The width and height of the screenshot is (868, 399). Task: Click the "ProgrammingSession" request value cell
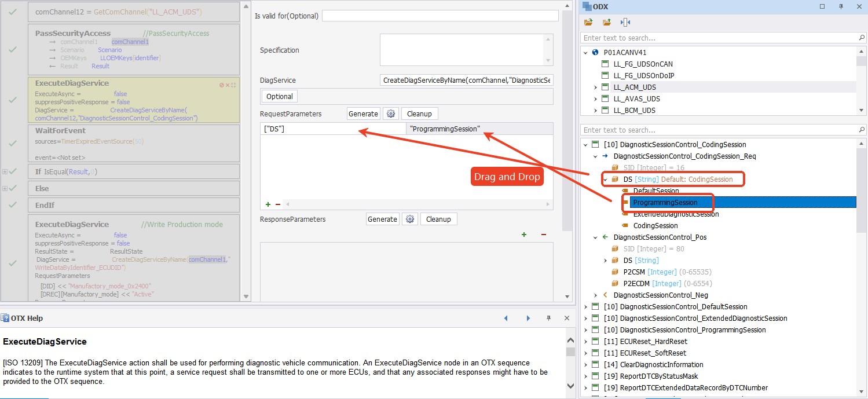479,129
